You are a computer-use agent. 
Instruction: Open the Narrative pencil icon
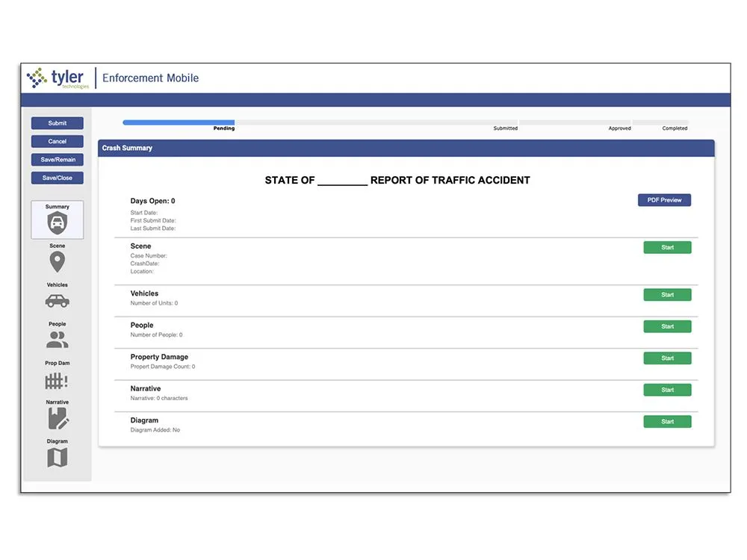coord(57,418)
